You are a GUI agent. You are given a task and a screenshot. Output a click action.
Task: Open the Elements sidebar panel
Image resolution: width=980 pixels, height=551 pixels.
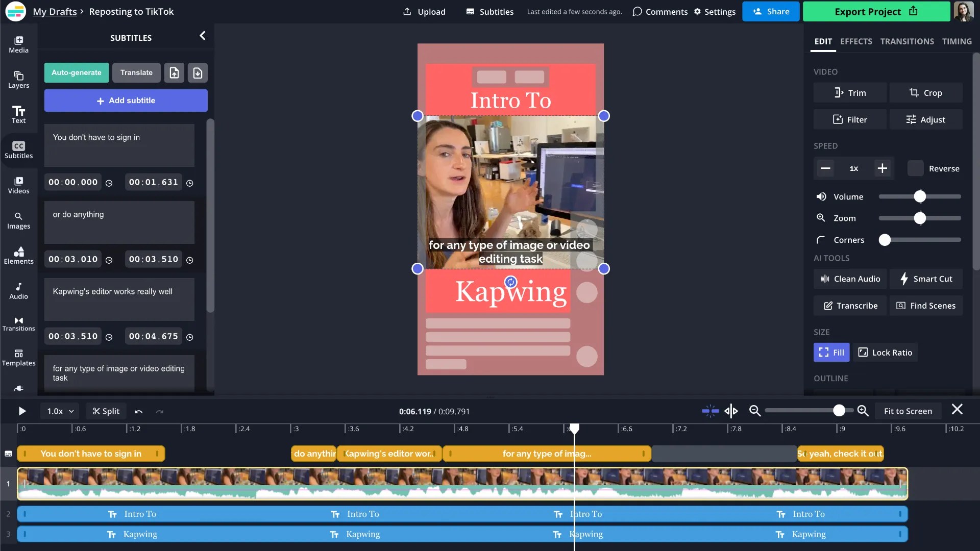[18, 256]
